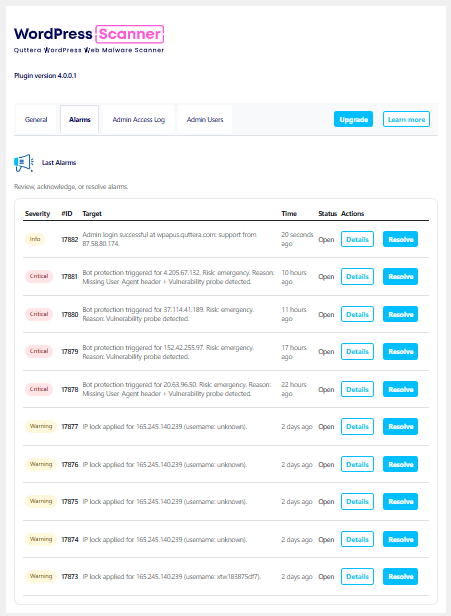The width and height of the screenshot is (451, 616).
Task: Resolve alarm 17873
Action: pos(400,577)
